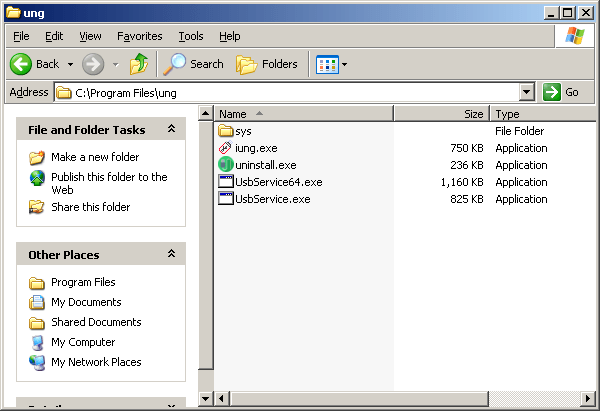Open the Favorites menu
Screen dimensions: 600x411
pyautogui.click(x=139, y=36)
